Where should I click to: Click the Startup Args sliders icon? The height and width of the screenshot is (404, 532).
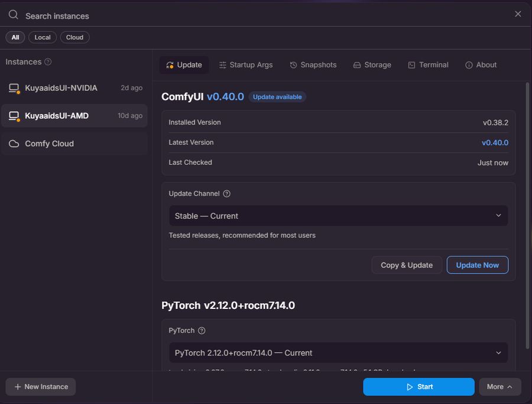click(223, 65)
